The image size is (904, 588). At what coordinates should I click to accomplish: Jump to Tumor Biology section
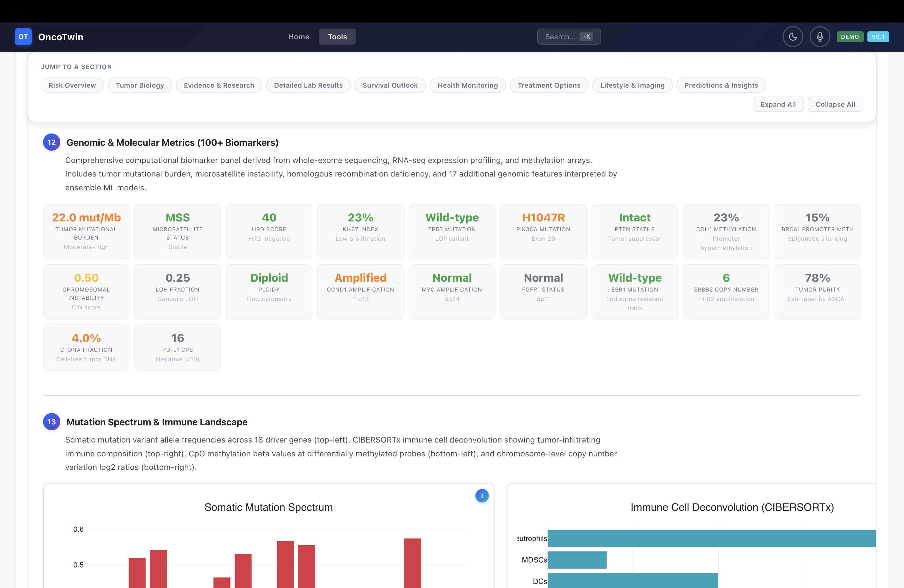(x=140, y=85)
